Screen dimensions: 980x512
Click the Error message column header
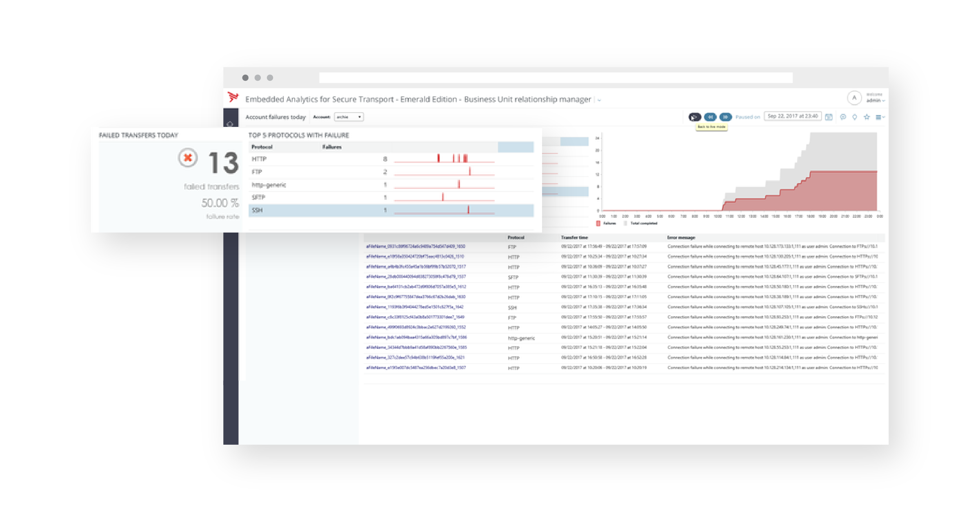click(x=681, y=237)
